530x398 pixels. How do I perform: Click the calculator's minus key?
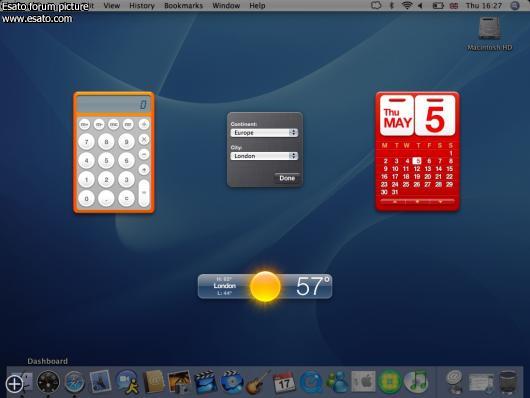[x=144, y=155]
